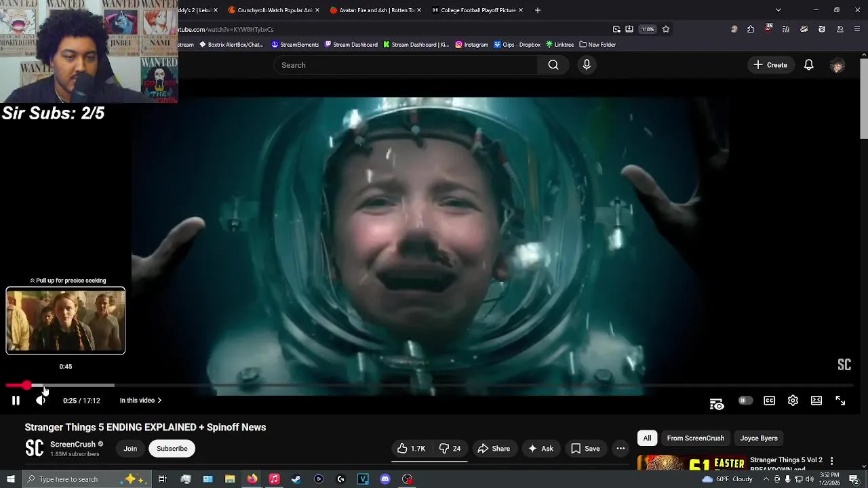Start voice search with the microphone

(587, 65)
